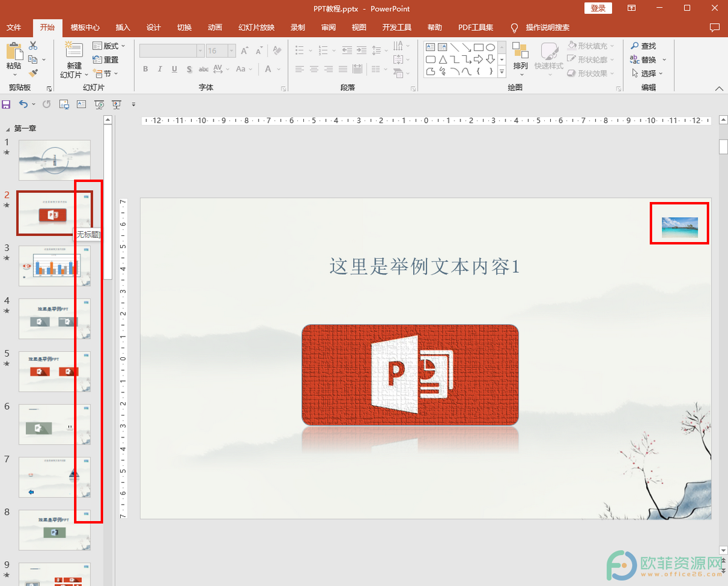Click the 操作说明搜索 search box

(x=547, y=27)
